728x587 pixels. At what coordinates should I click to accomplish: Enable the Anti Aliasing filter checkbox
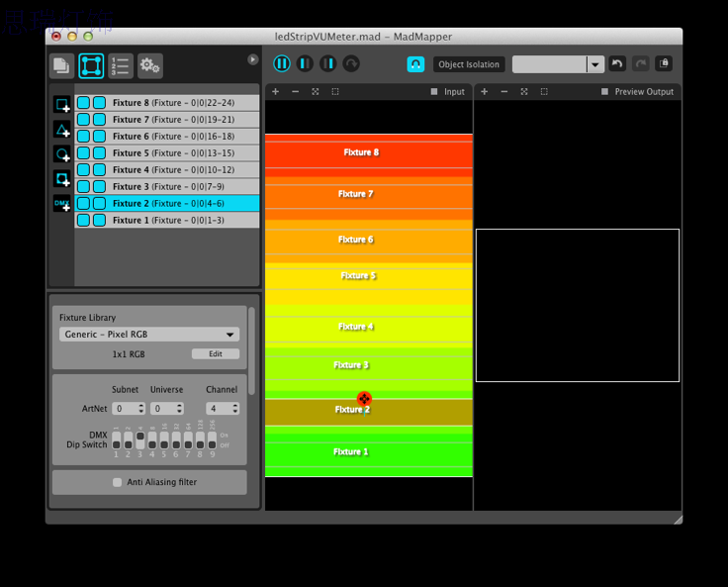coord(117,482)
